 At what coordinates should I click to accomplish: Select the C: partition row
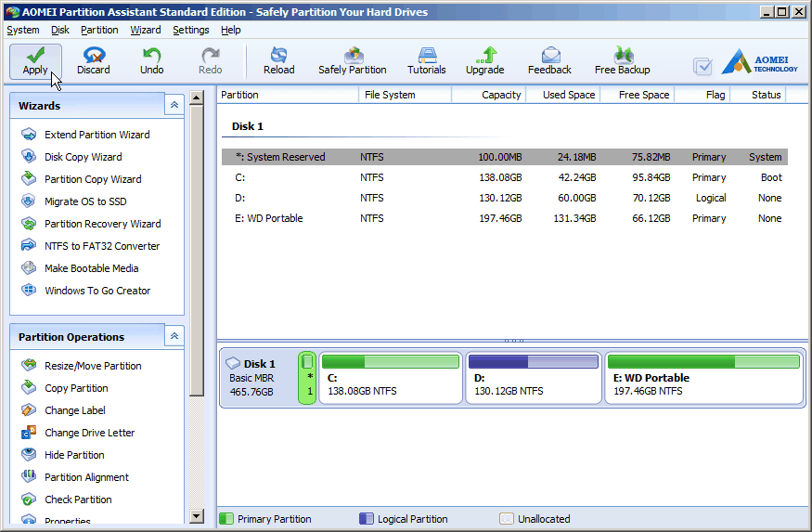tap(505, 177)
